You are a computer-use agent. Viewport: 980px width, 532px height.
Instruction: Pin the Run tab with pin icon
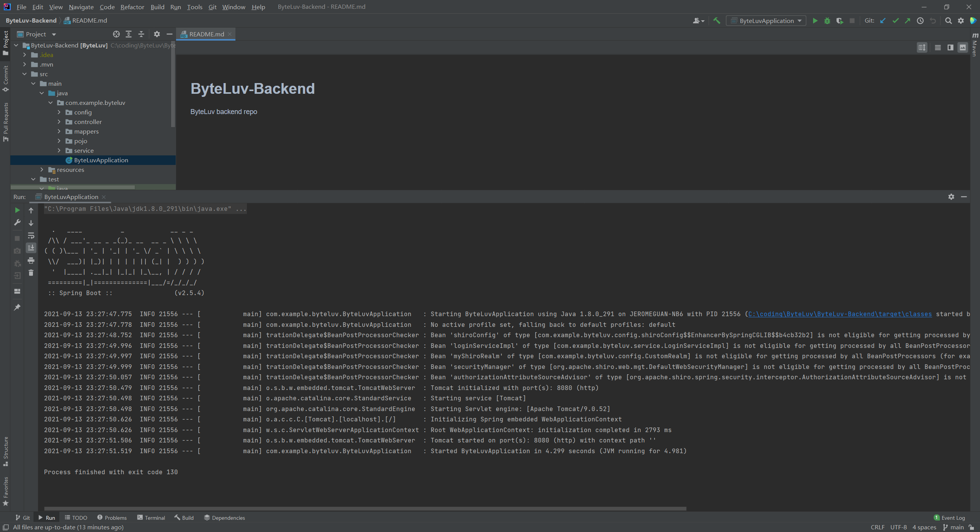(x=17, y=307)
